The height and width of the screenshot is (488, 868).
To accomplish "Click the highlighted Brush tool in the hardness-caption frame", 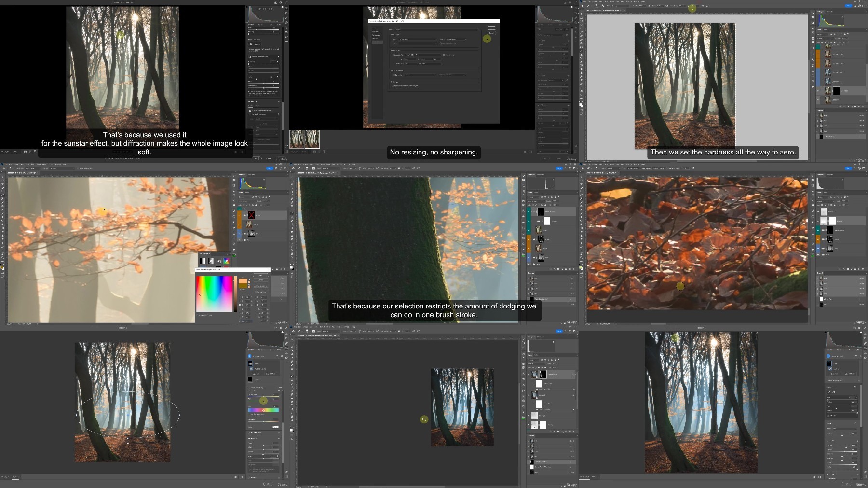I will click(x=581, y=51).
